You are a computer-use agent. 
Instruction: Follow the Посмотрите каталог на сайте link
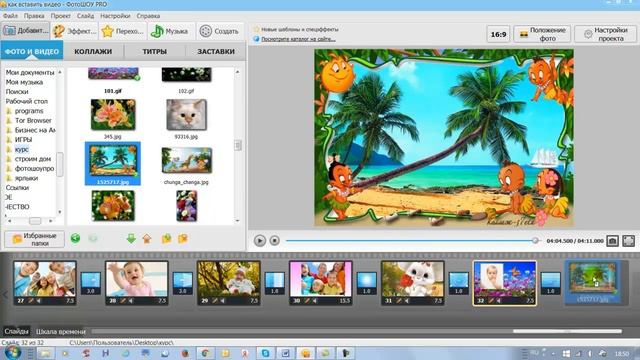coord(298,39)
